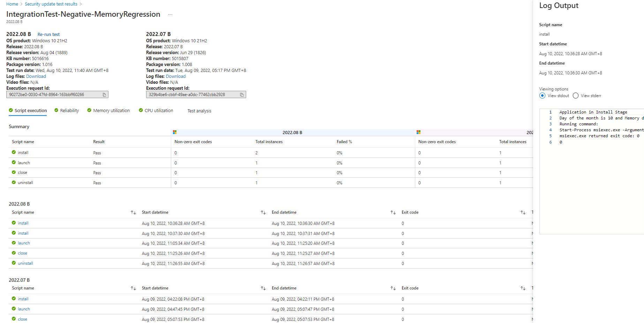
Task: Sort 2022.08 B table by Exit code
Action: click(x=523, y=212)
